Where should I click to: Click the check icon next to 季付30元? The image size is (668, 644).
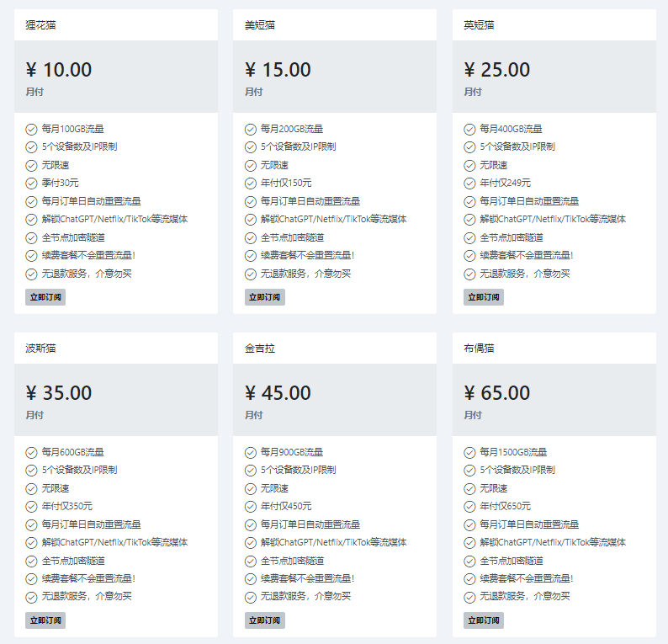31,184
